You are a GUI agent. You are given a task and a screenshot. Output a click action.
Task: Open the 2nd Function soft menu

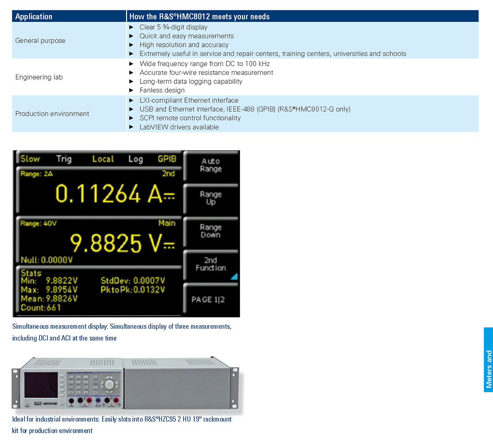click(211, 264)
